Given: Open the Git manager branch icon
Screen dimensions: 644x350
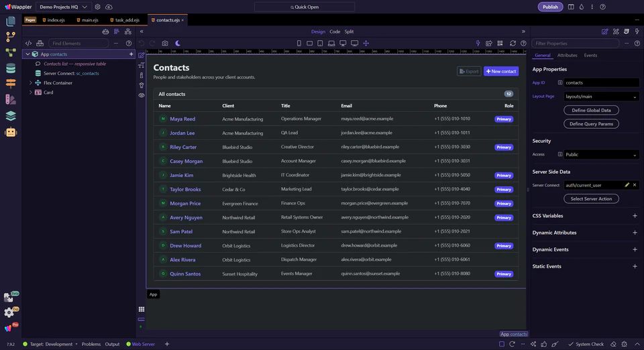Looking at the screenshot, I should pos(11,36).
